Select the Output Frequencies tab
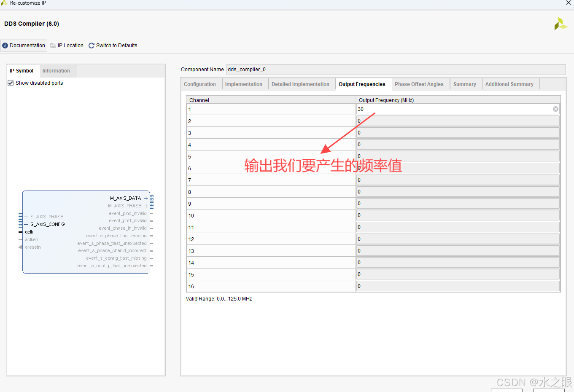 tap(362, 84)
